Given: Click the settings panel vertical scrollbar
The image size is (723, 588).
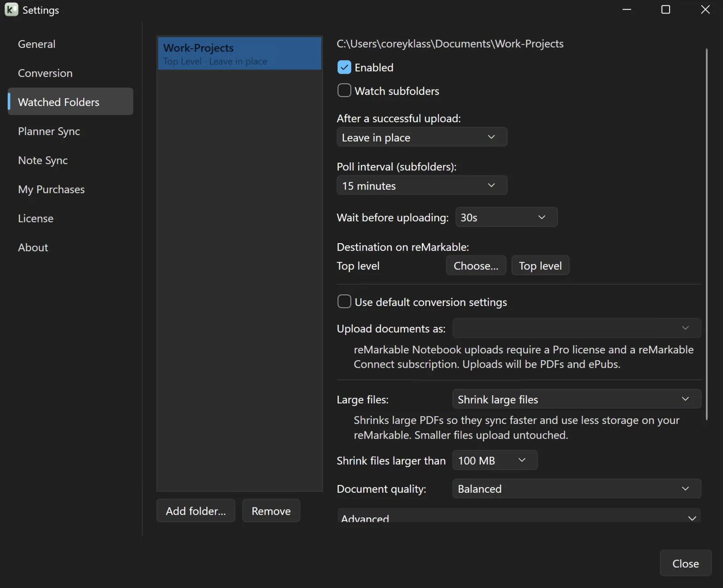Looking at the screenshot, I should [706, 235].
